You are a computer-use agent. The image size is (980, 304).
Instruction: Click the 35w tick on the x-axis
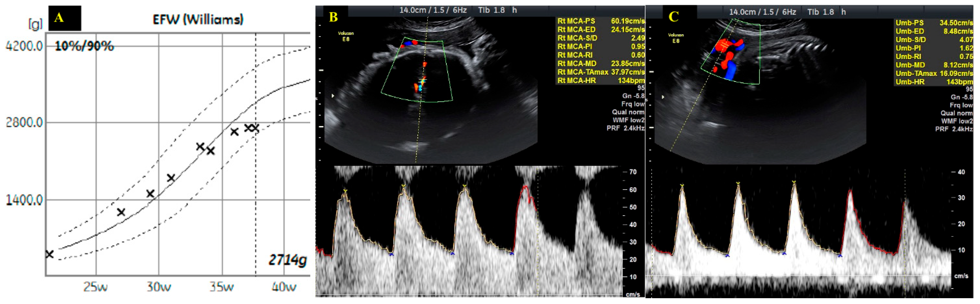coord(222,287)
